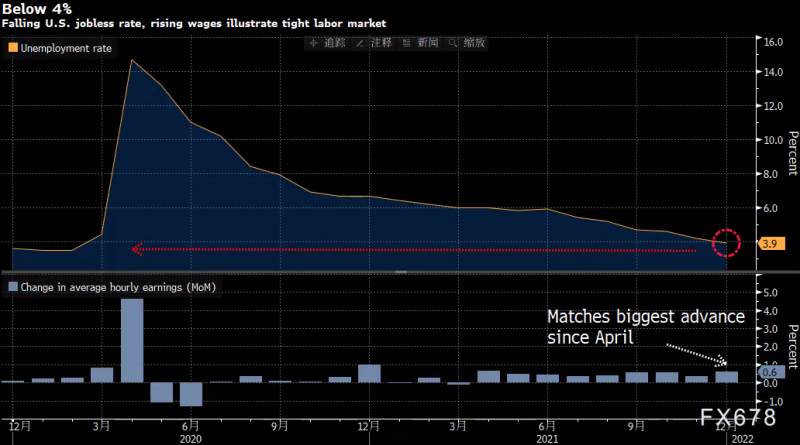This screenshot has height=445, width=800.
Task: Click the red dotted arrow head at left
Action: [x=135, y=249]
